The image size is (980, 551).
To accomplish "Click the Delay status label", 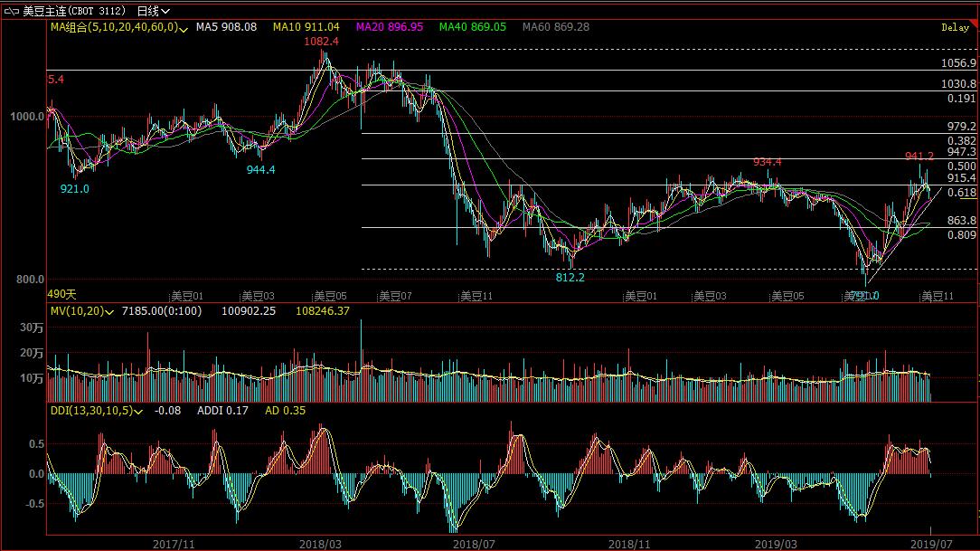I will coord(955,28).
